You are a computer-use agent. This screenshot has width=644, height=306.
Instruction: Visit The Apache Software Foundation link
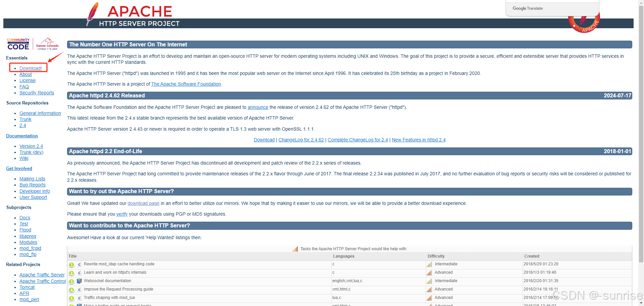[x=186, y=84]
